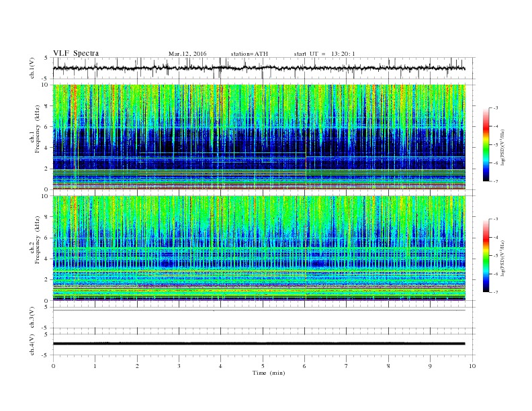
Task: Click the "2" kHz tick of ch.2 spectrogram
Action: click(47, 280)
